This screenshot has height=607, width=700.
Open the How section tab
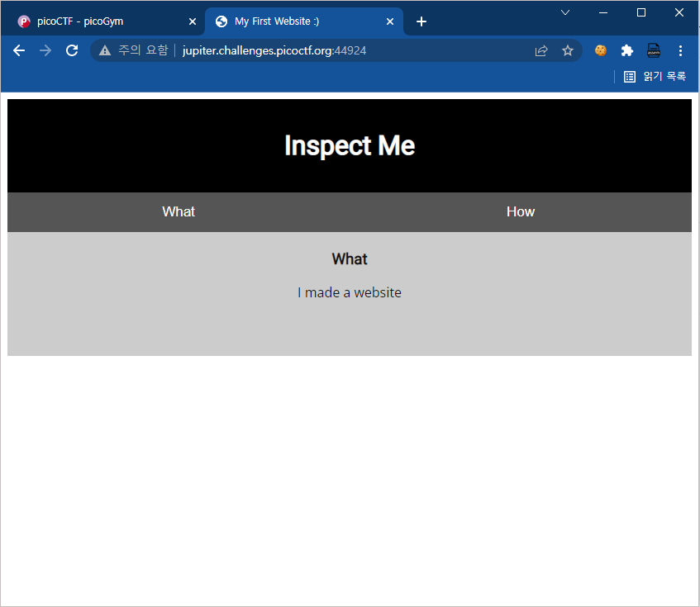pos(521,212)
